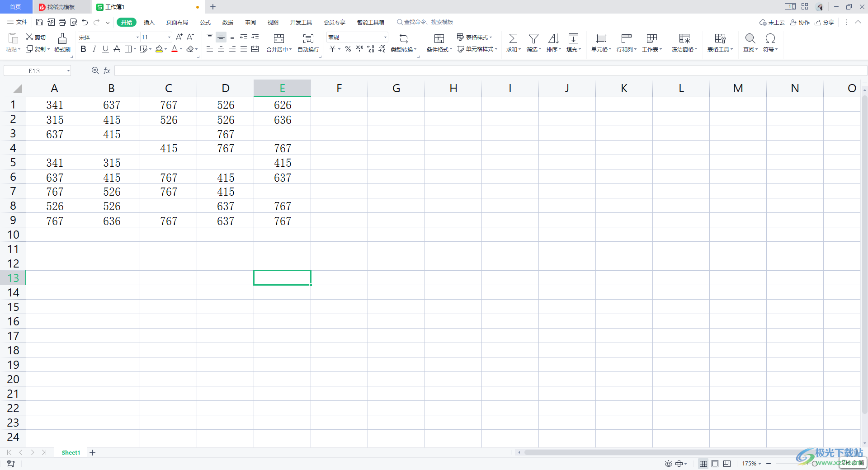Increase decimal places icon
The image size is (868, 470).
click(371, 49)
